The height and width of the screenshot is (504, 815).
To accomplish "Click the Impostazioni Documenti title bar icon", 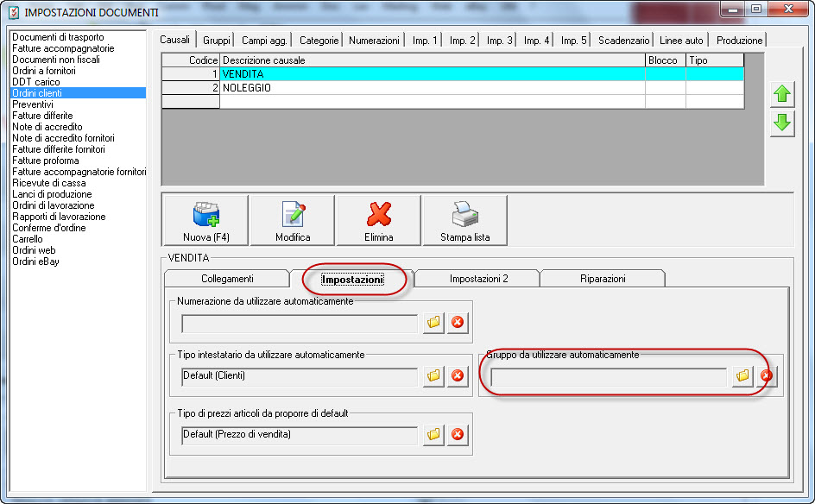I will [x=14, y=12].
